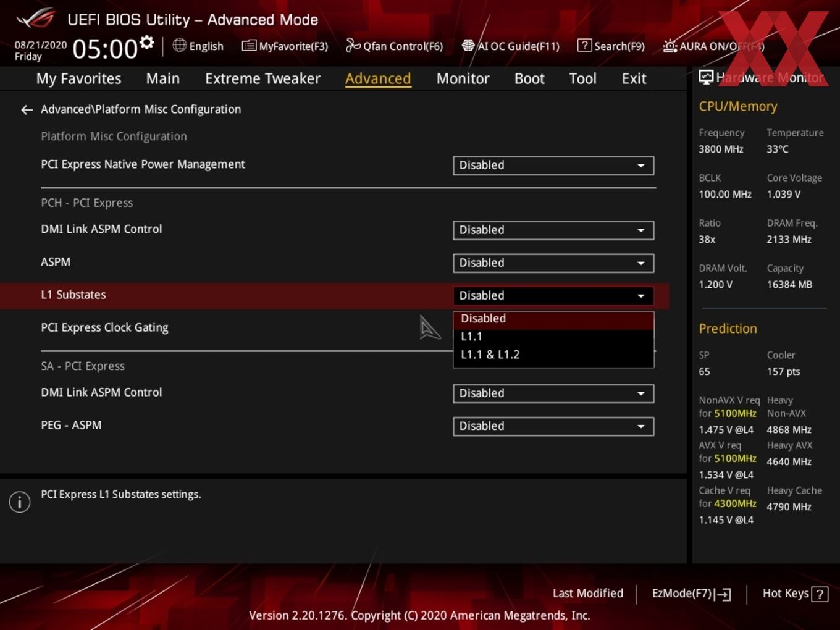Viewport: 840px width, 630px height.
Task: Click the EzMode exit arrow icon
Action: pos(723,594)
